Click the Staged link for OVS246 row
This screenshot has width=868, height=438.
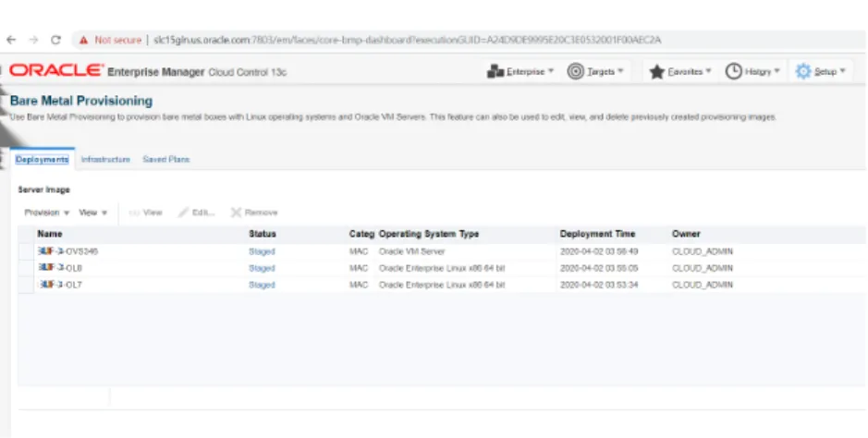pos(262,251)
